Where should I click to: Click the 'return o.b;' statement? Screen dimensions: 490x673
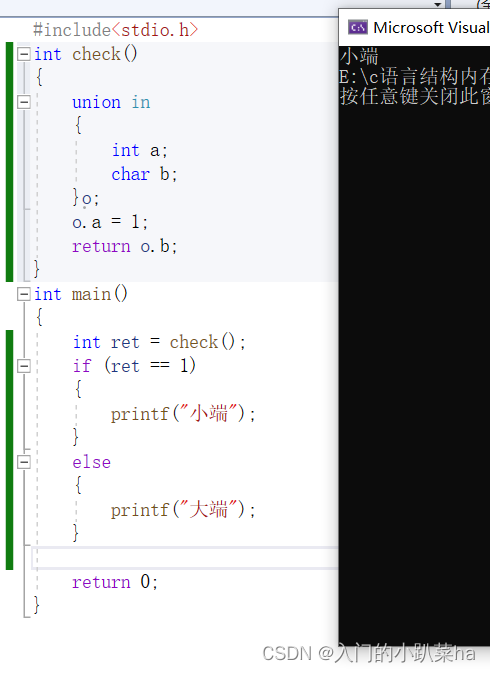click(124, 246)
